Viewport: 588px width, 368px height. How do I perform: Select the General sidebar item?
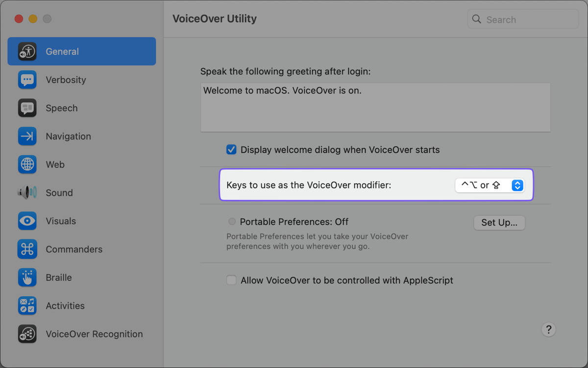82,51
